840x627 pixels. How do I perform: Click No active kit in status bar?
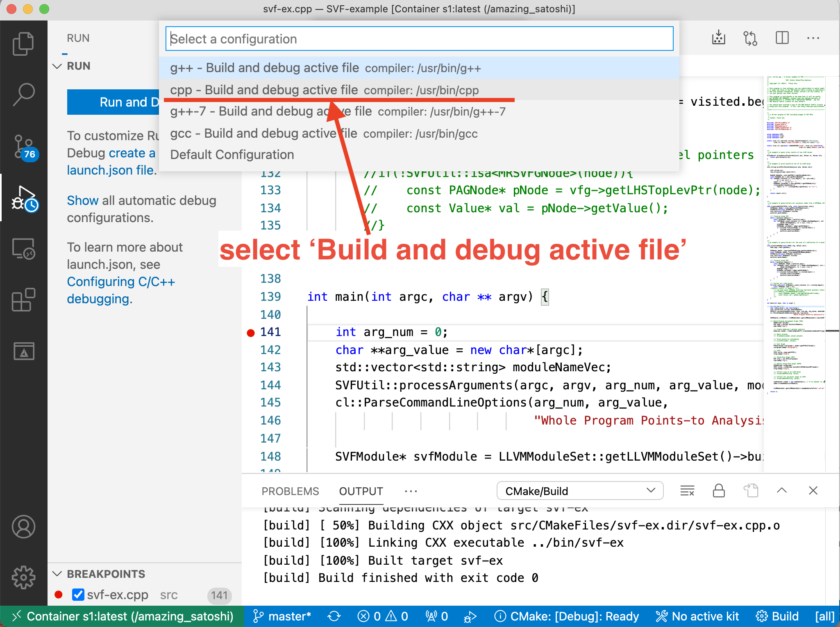tap(697, 616)
